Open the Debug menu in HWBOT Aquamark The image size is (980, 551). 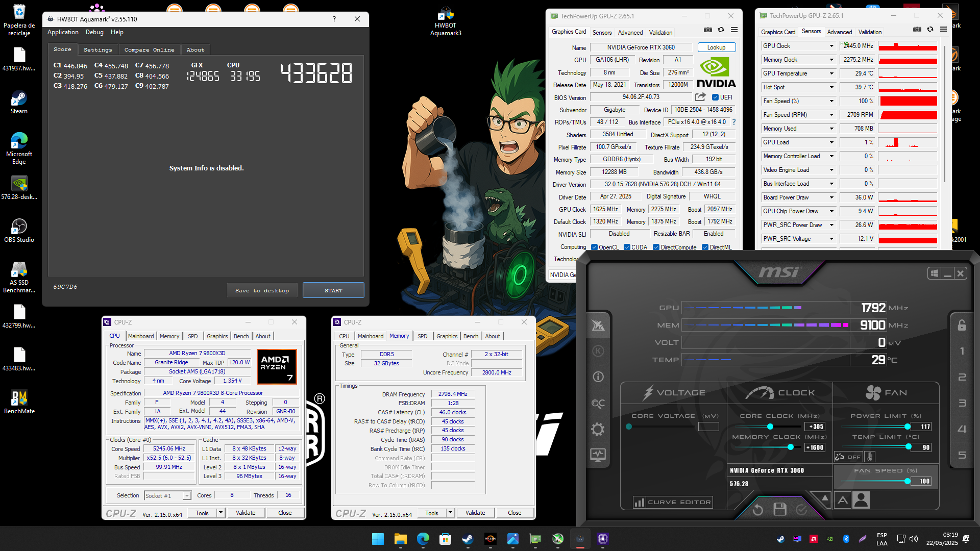tap(94, 32)
